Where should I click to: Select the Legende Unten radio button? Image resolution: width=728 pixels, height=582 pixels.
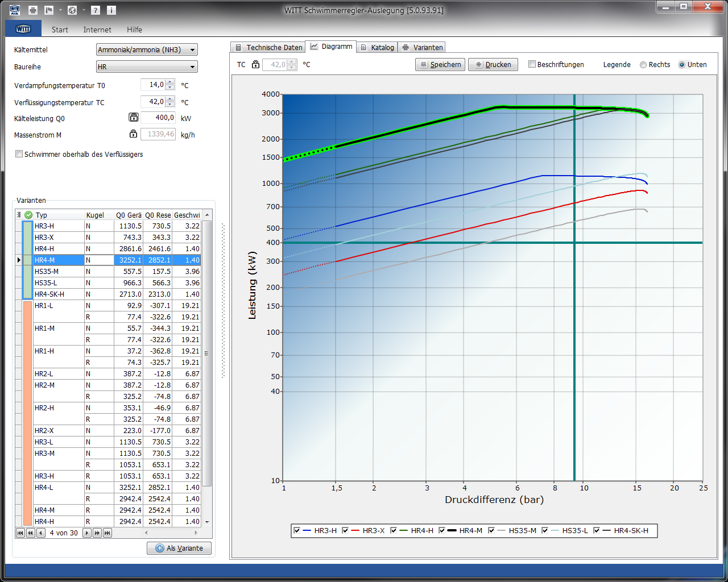[x=682, y=65]
